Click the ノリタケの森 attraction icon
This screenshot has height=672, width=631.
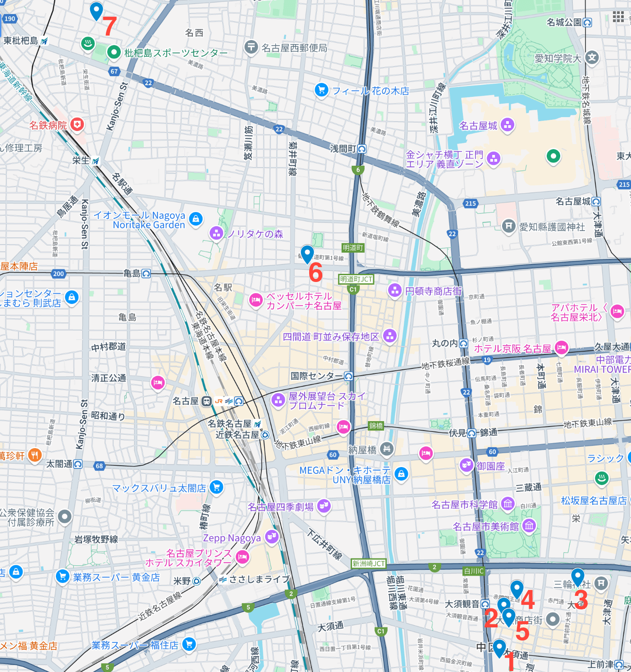tap(216, 233)
